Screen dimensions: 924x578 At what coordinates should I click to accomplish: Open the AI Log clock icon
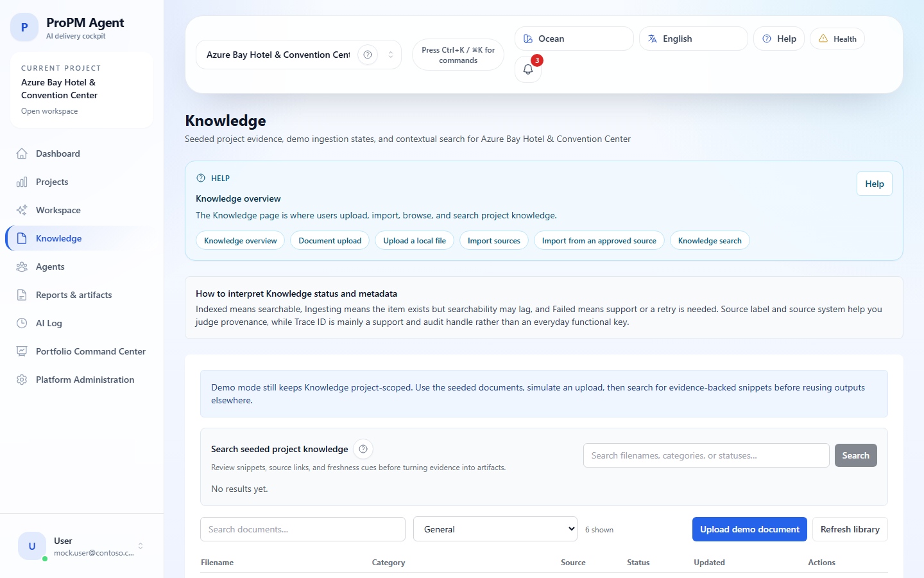[x=22, y=323]
